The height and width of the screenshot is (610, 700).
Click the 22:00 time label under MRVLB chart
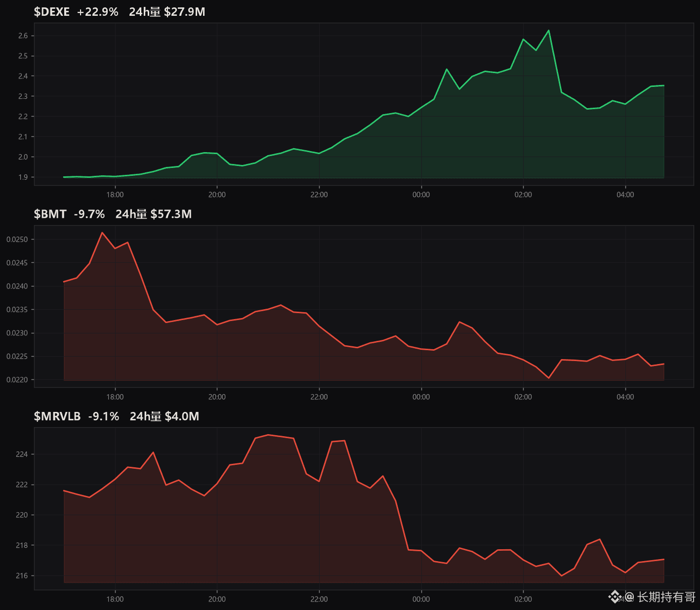click(x=319, y=599)
